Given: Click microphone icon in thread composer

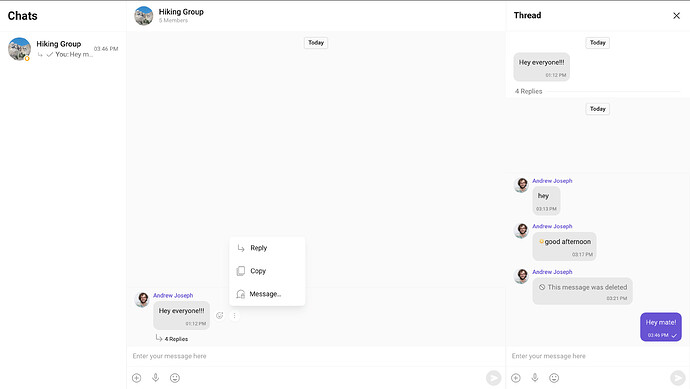Looking at the screenshot, I should click(x=535, y=378).
